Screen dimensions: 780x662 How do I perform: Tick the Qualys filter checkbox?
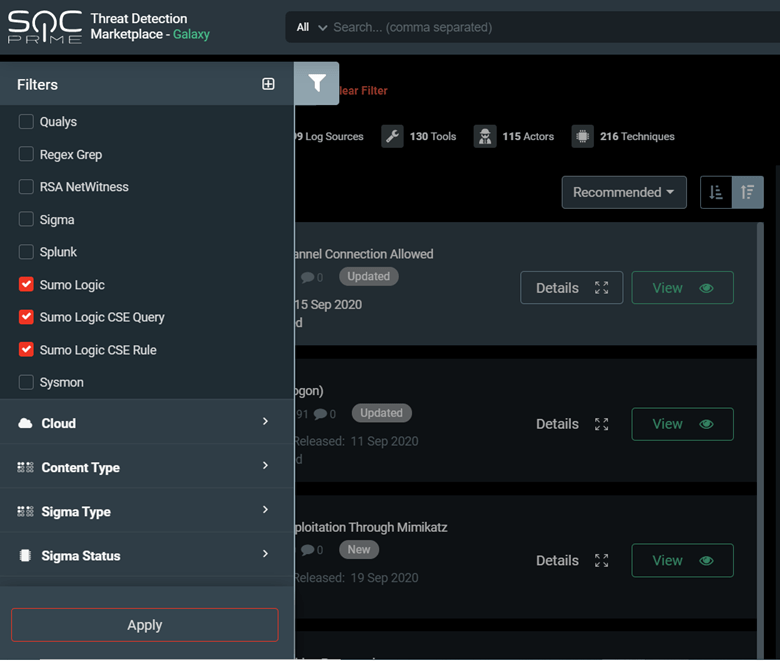click(x=27, y=122)
